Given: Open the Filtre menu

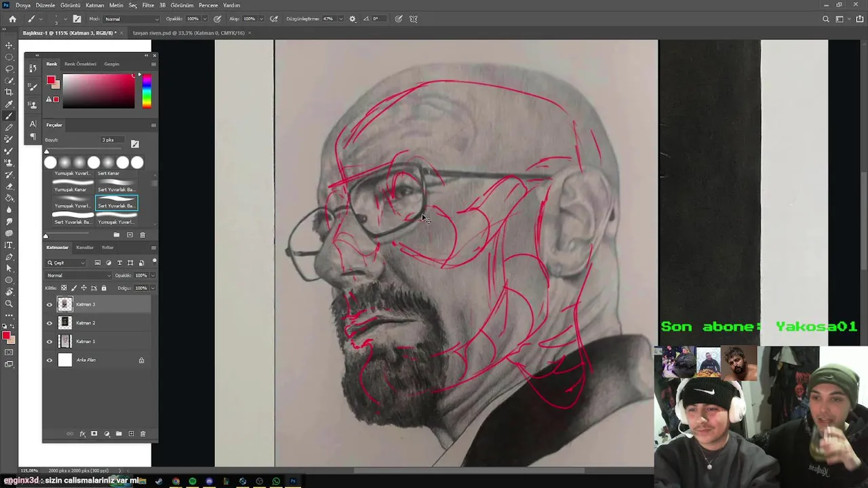Looking at the screenshot, I should point(148,5).
